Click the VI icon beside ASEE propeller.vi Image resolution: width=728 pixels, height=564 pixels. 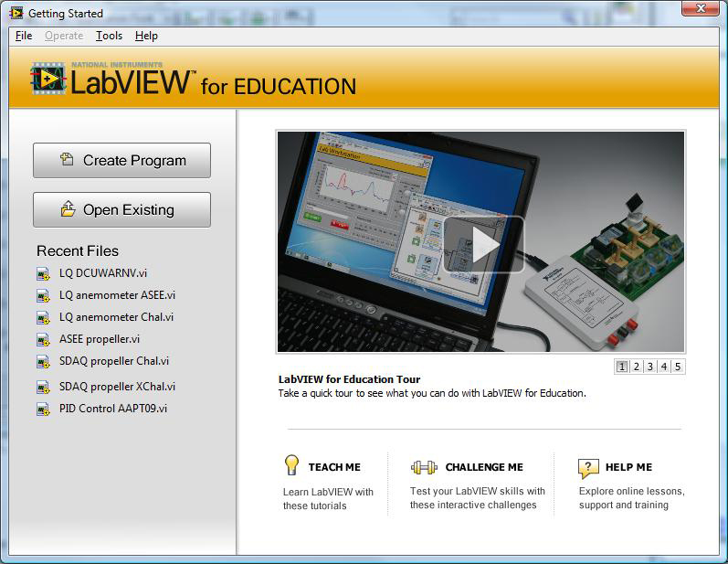point(43,340)
